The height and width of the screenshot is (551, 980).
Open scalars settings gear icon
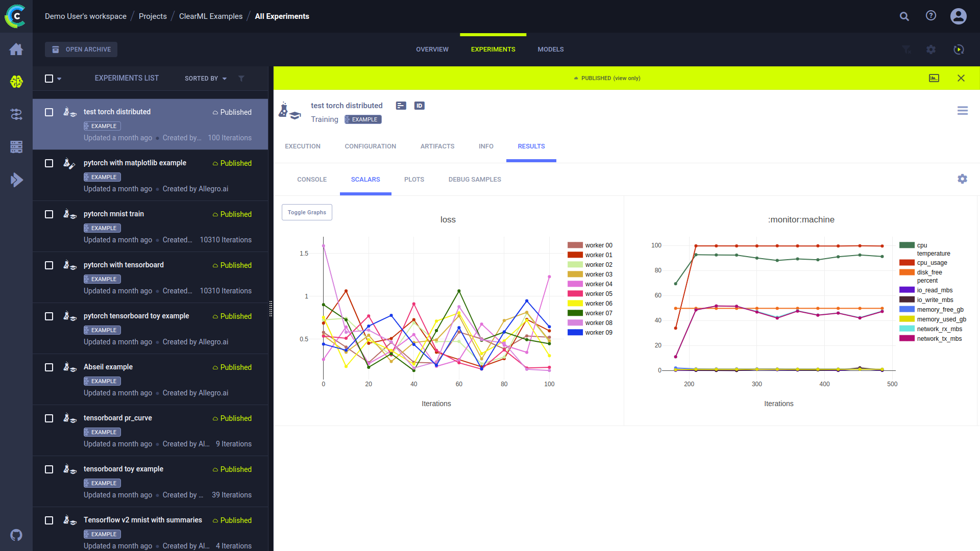pos(962,179)
